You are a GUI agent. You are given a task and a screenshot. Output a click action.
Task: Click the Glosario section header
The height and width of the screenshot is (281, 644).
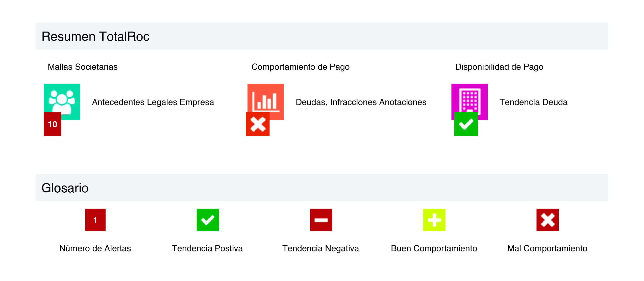322,188
